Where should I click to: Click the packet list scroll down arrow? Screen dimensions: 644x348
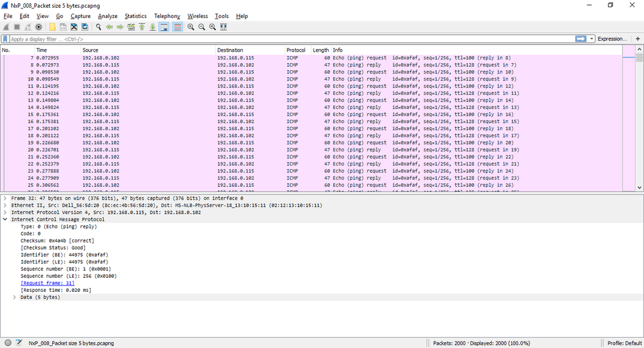coord(639,187)
